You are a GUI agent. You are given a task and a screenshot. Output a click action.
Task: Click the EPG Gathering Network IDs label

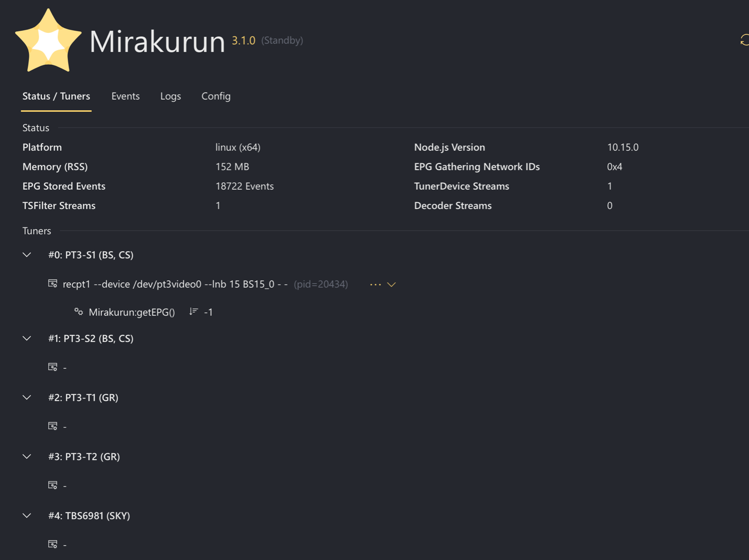tap(477, 166)
